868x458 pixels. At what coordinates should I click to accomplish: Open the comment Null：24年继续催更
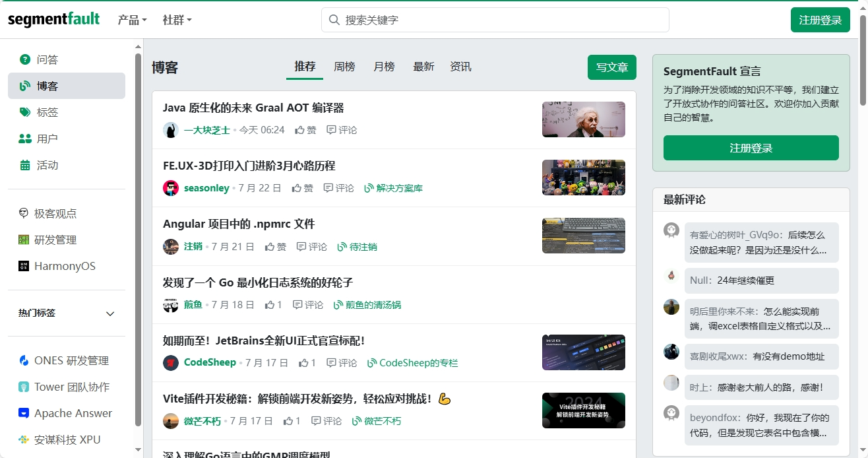click(x=762, y=280)
